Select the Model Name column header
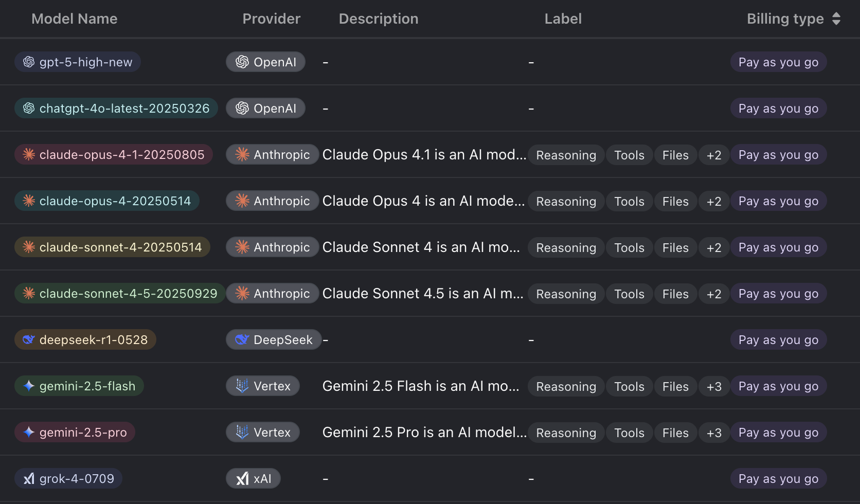Screen dimensions: 860x504 tap(75, 19)
